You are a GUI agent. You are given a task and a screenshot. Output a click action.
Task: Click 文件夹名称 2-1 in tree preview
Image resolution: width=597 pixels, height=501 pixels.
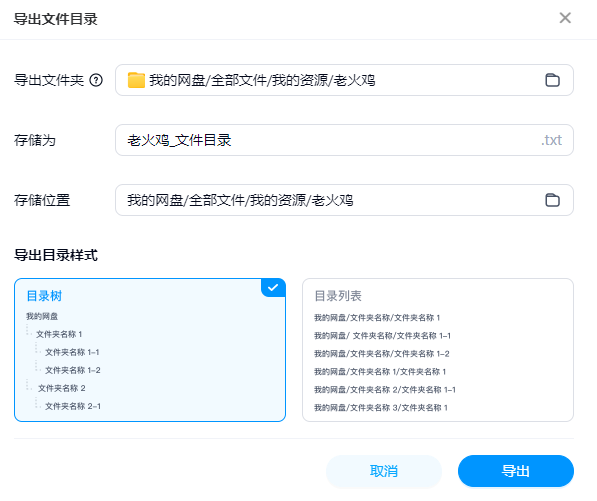(73, 406)
